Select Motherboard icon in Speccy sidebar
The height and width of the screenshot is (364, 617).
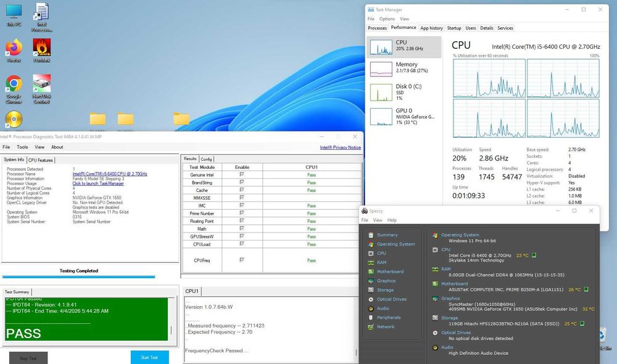tap(371, 271)
